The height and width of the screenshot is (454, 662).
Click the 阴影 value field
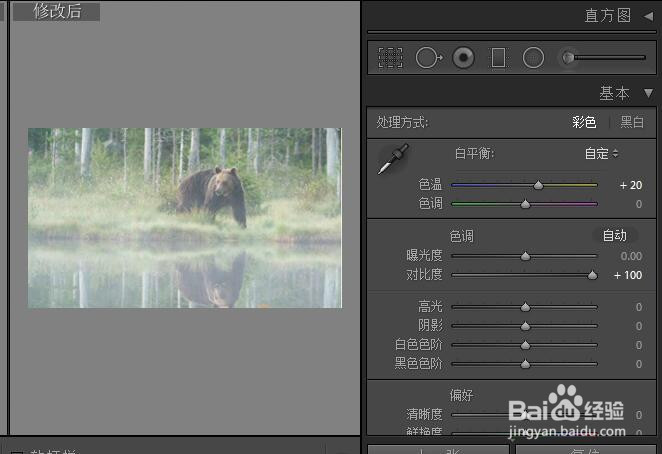[x=639, y=326]
